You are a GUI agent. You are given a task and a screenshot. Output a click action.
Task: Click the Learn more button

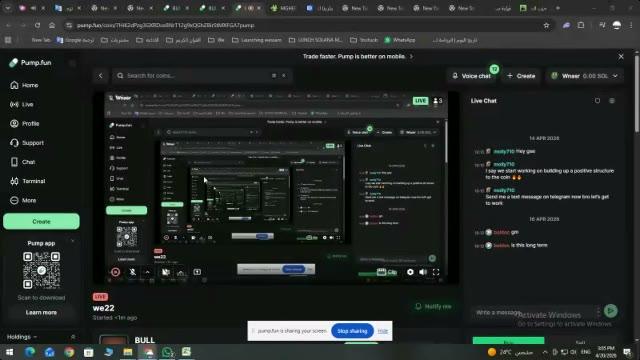(x=41, y=312)
